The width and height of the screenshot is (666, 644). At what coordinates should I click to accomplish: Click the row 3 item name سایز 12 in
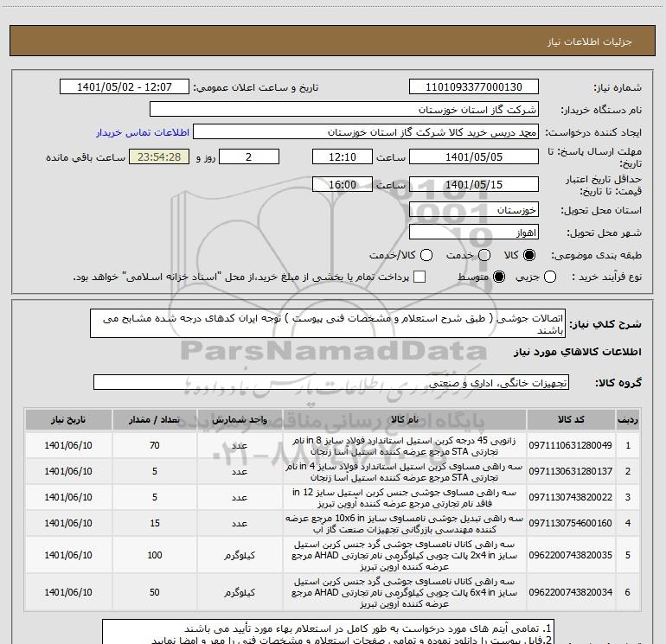tap(405, 498)
